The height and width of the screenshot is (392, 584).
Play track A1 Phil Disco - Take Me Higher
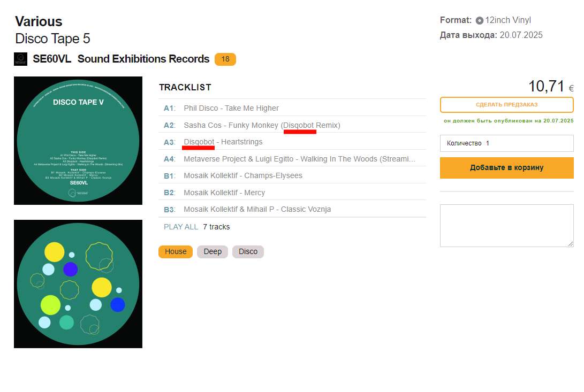point(292,108)
